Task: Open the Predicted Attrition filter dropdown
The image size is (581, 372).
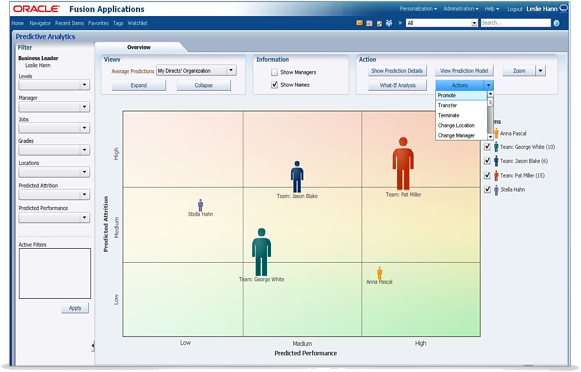Action: click(54, 195)
